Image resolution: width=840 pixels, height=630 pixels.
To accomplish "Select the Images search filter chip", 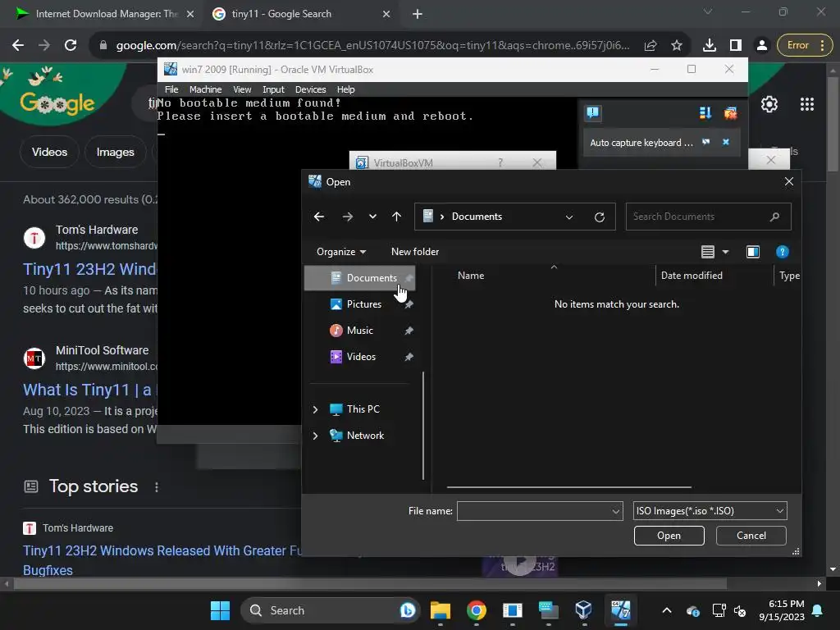I will [115, 152].
